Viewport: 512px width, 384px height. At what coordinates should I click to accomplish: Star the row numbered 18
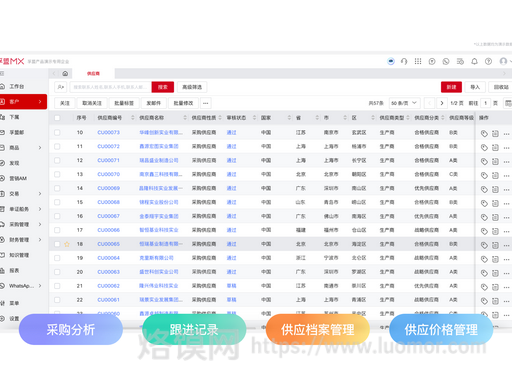click(67, 244)
